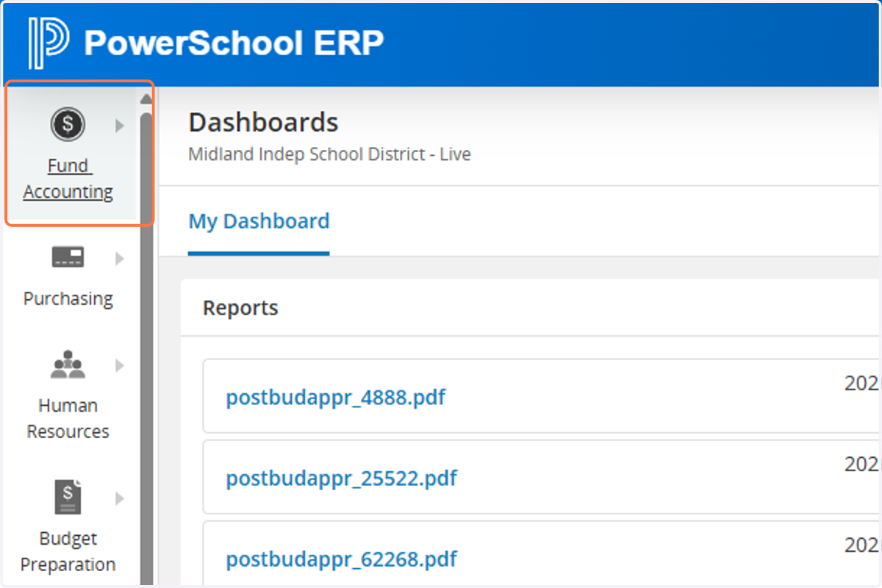Open the Human Resources menu label
Viewport: 882px width, 588px height.
pyautogui.click(x=68, y=418)
